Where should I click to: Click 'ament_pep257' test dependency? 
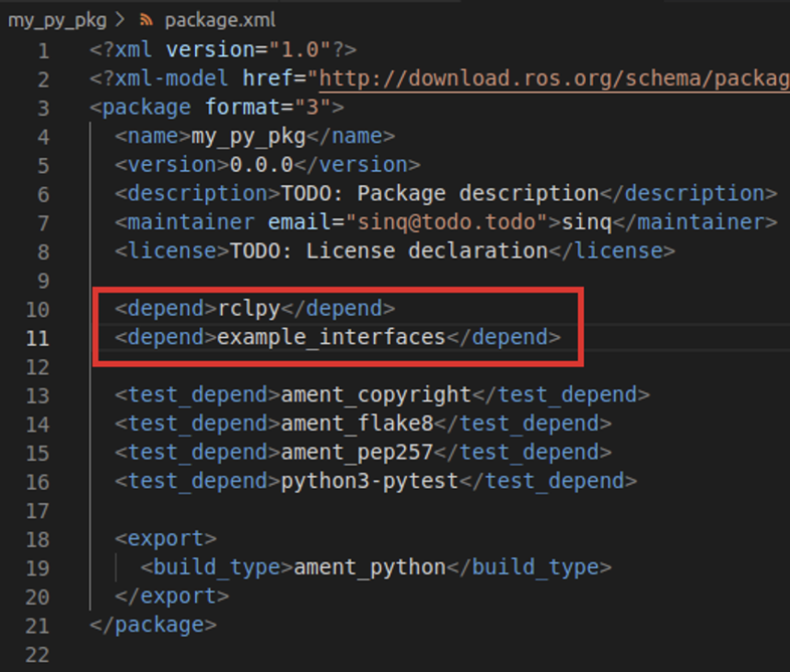357,452
